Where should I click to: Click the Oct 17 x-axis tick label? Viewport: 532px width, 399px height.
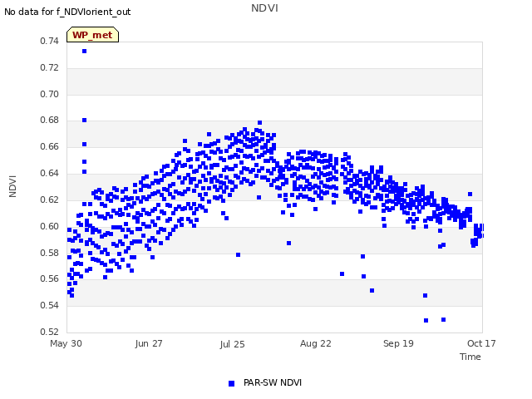tap(481, 343)
